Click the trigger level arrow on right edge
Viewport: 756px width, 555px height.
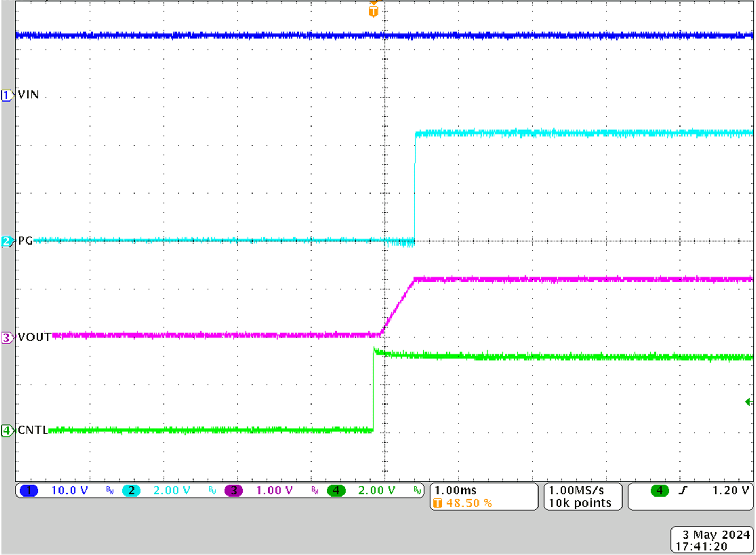749,401
